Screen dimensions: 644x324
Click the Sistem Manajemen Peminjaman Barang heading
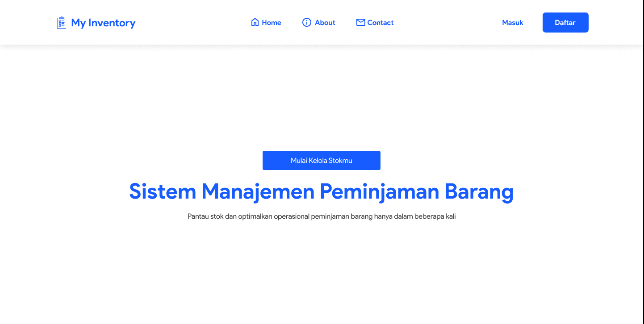point(321,191)
